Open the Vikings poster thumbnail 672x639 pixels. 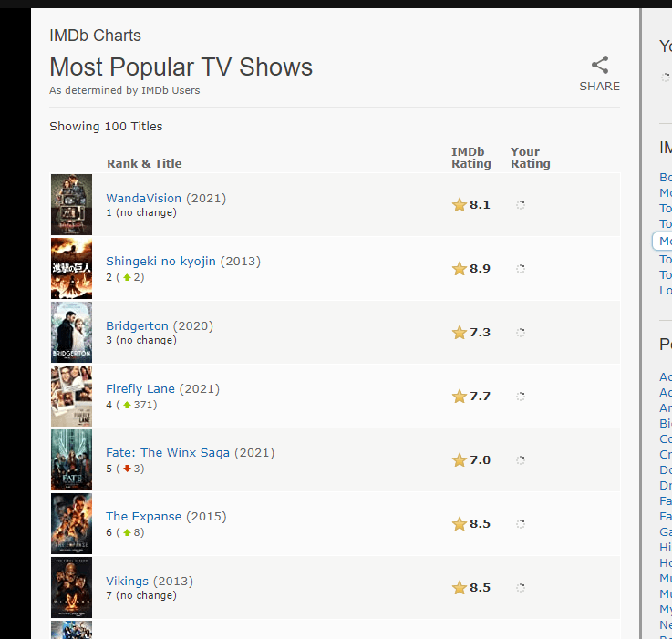point(71,588)
